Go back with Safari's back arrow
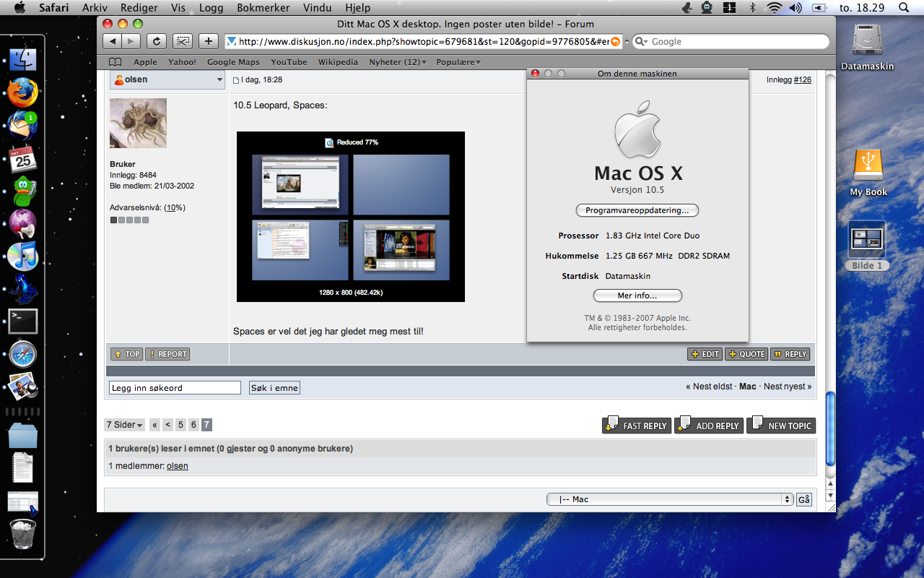Viewport: 924px width, 578px height. point(112,41)
